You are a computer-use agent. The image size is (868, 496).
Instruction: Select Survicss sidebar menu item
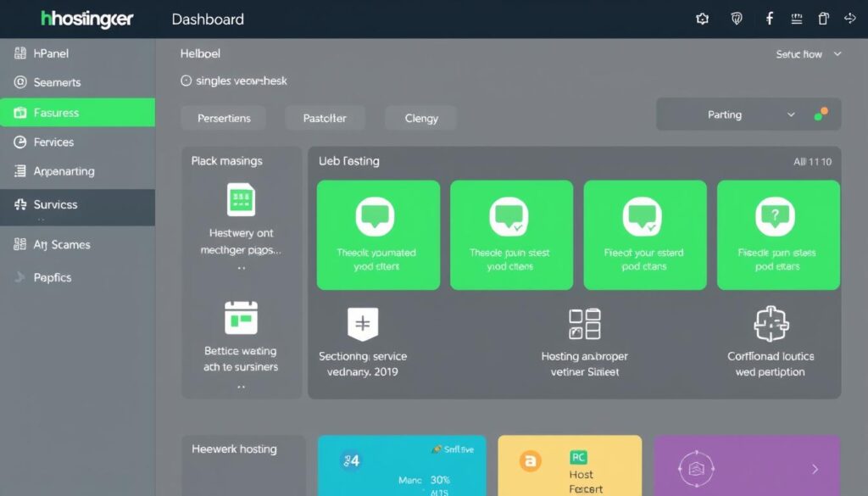(56, 205)
